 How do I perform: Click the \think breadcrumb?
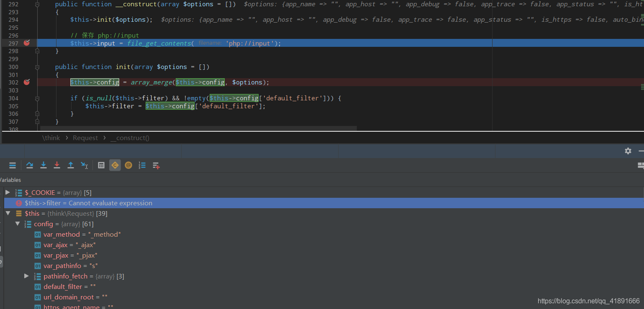coord(51,138)
